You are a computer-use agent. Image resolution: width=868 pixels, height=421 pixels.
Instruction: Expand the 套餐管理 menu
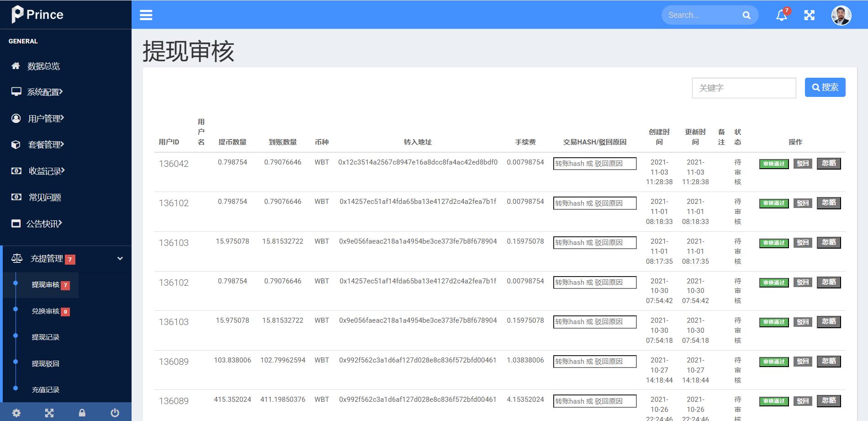coord(46,144)
